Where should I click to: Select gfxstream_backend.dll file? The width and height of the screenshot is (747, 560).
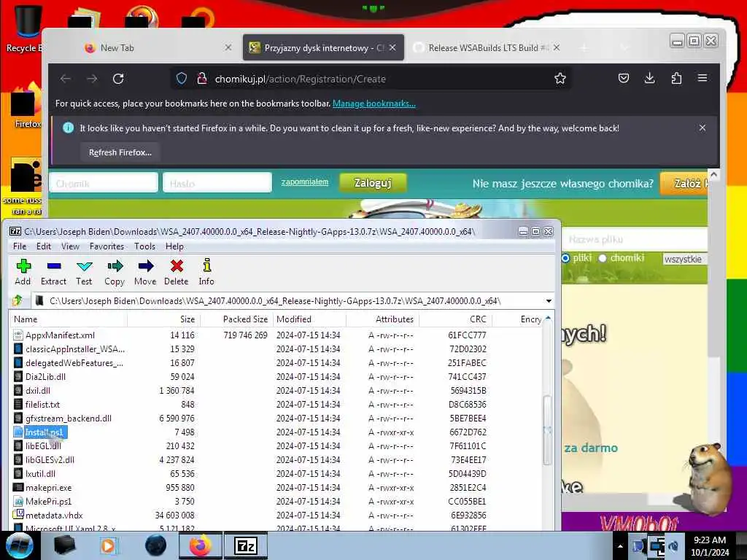click(69, 418)
